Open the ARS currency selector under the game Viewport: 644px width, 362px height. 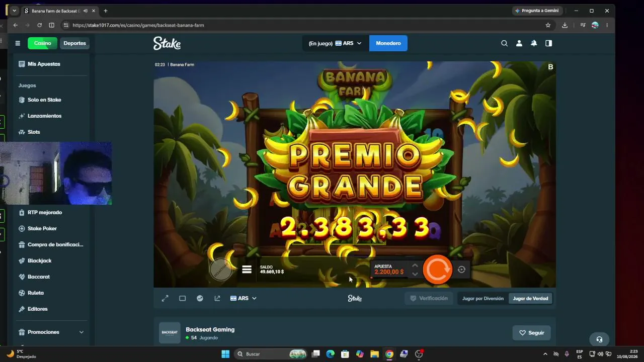[x=244, y=298]
